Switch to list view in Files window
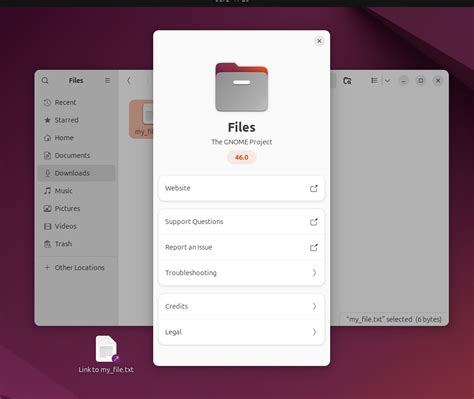Viewport: 474px width, 399px height. tap(374, 81)
